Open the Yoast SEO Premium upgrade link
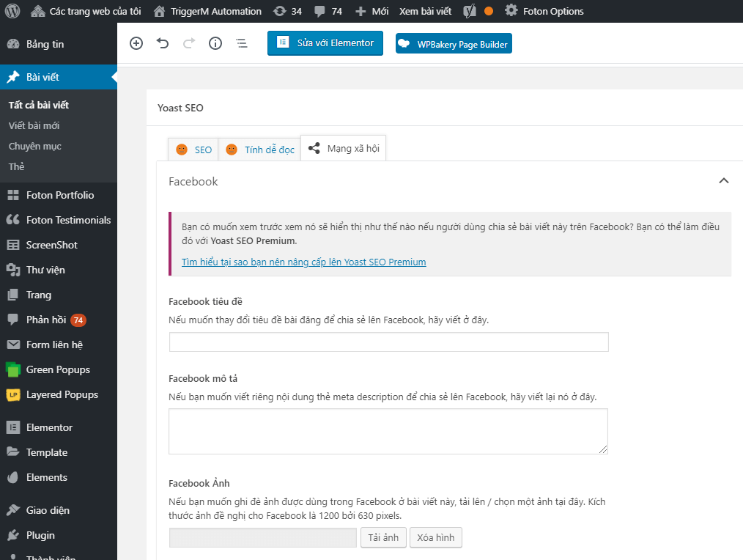 pos(303,262)
